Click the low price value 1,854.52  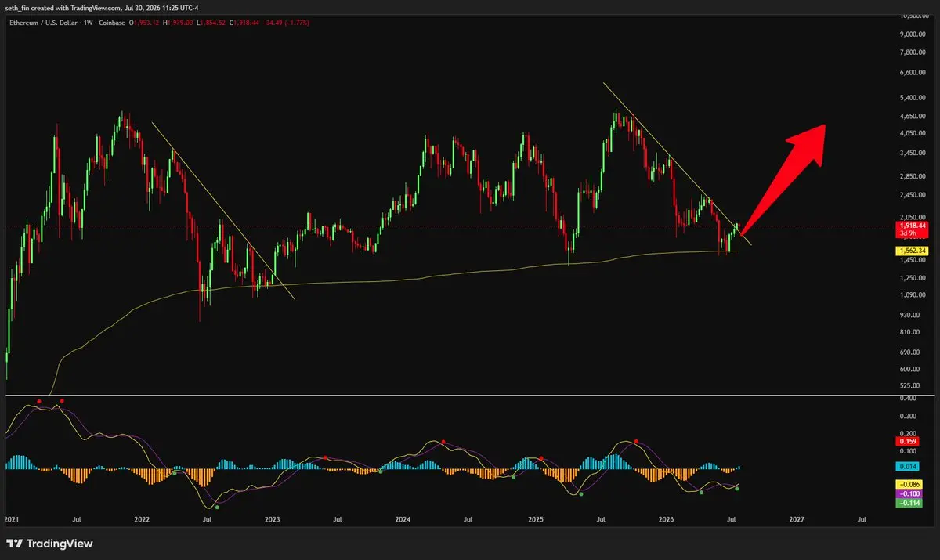tap(213, 23)
